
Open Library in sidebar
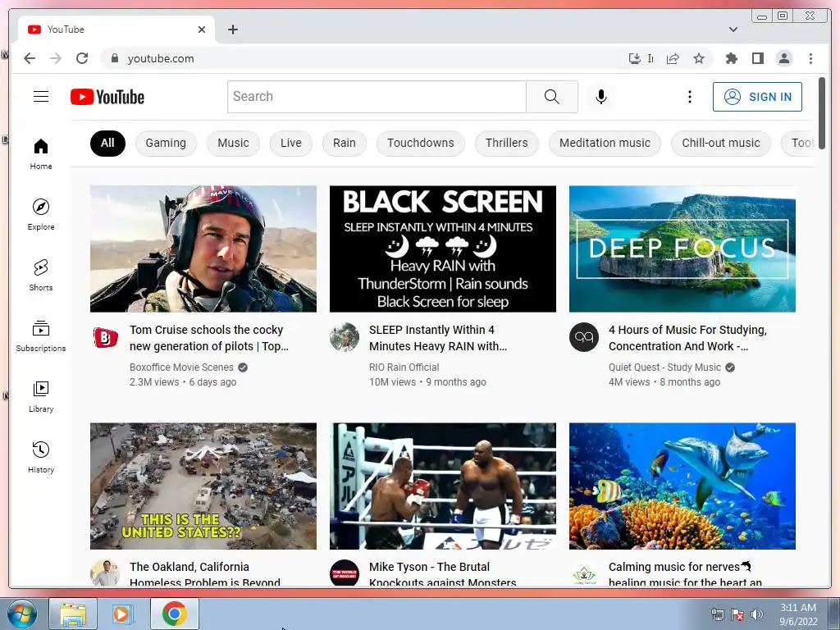pos(41,396)
